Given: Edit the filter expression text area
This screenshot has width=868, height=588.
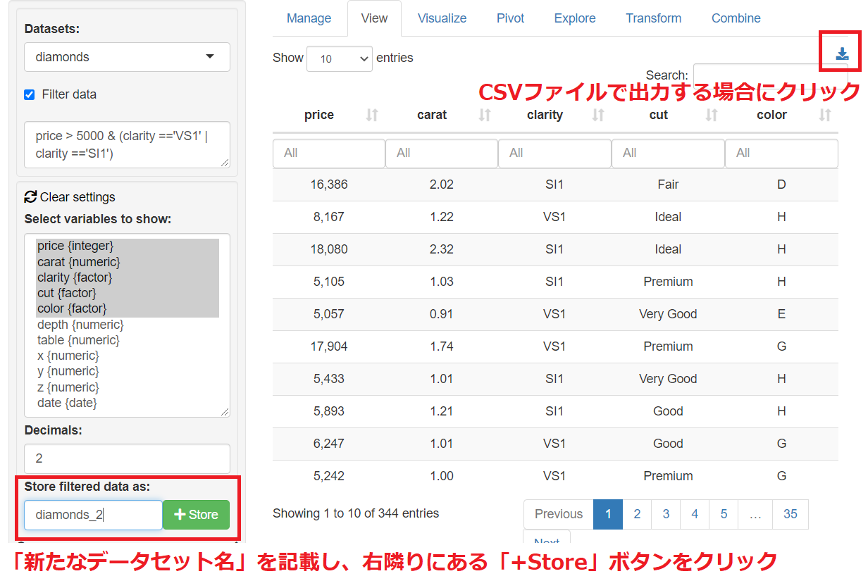Looking at the screenshot, I should (x=127, y=145).
